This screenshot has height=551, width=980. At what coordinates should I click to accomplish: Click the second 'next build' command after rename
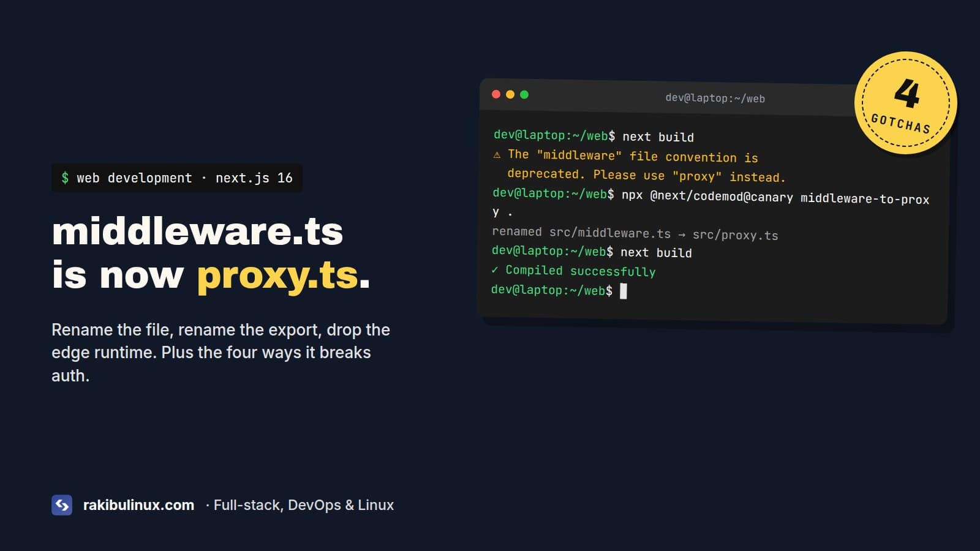656,252
